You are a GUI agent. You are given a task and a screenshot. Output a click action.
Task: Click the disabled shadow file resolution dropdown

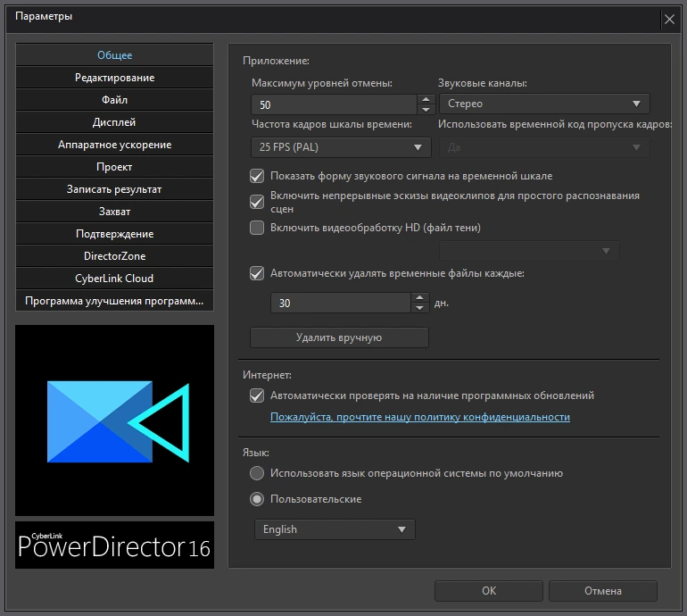pos(529,251)
